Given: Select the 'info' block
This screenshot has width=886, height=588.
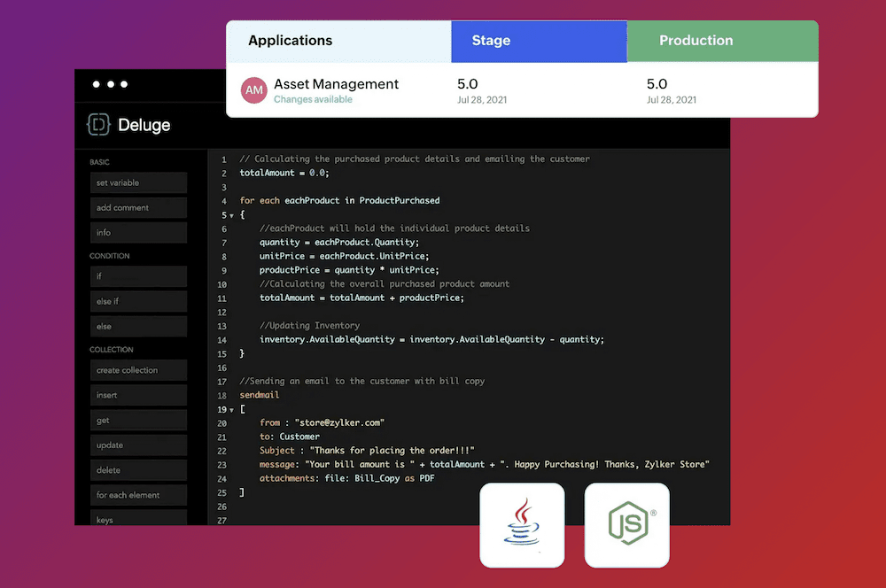Looking at the screenshot, I should pyautogui.click(x=138, y=232).
